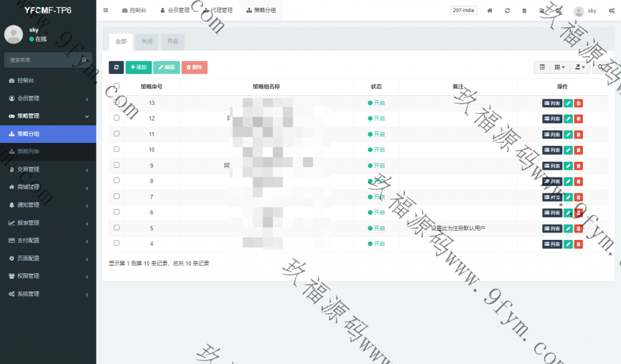Open the export dropdown in table toolbar

[x=581, y=67]
